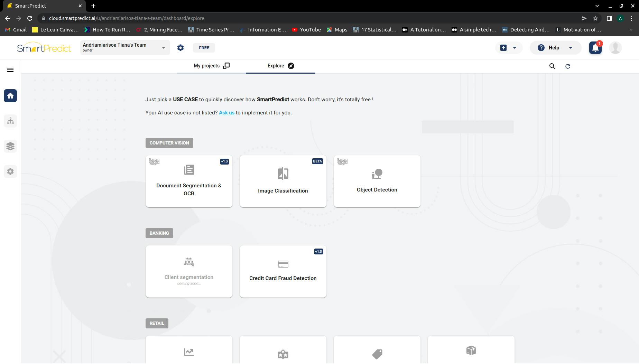
Task: Click the FREE plan button
Action: (x=204, y=48)
